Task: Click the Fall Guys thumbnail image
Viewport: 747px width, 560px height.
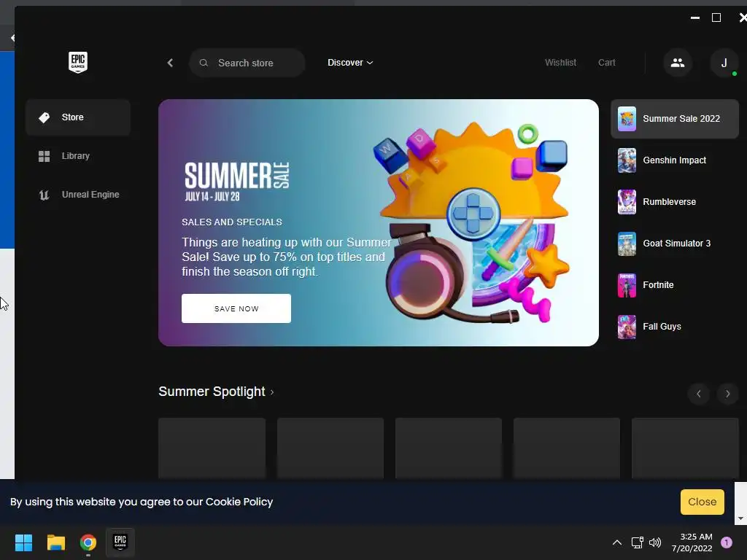Action: [627, 327]
